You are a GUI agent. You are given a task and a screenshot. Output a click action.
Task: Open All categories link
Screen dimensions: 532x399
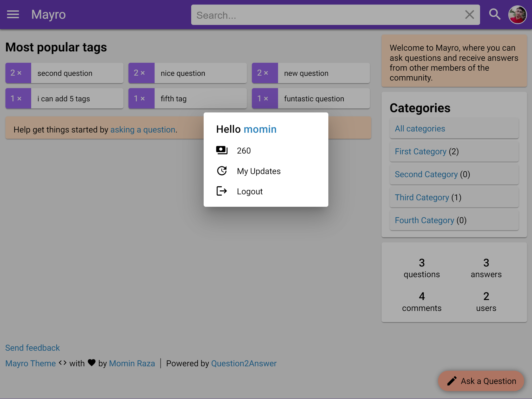[420, 129]
